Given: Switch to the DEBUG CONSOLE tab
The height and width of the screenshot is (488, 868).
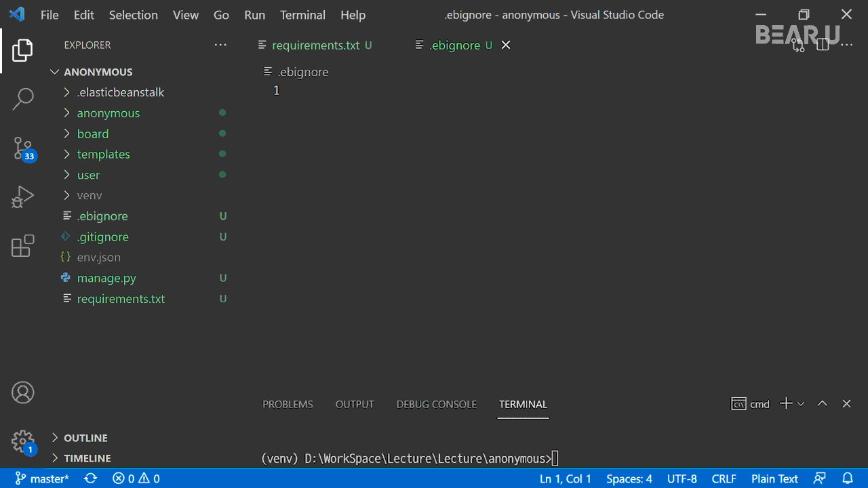Looking at the screenshot, I should (x=437, y=404).
